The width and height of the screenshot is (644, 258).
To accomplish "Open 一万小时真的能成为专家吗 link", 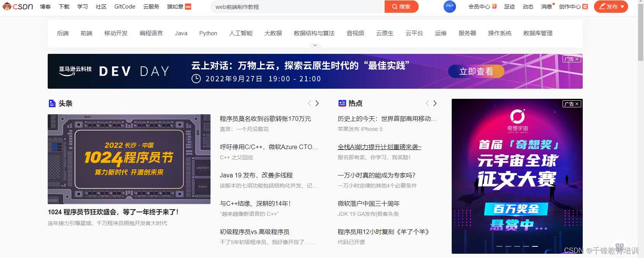I will tap(376, 175).
